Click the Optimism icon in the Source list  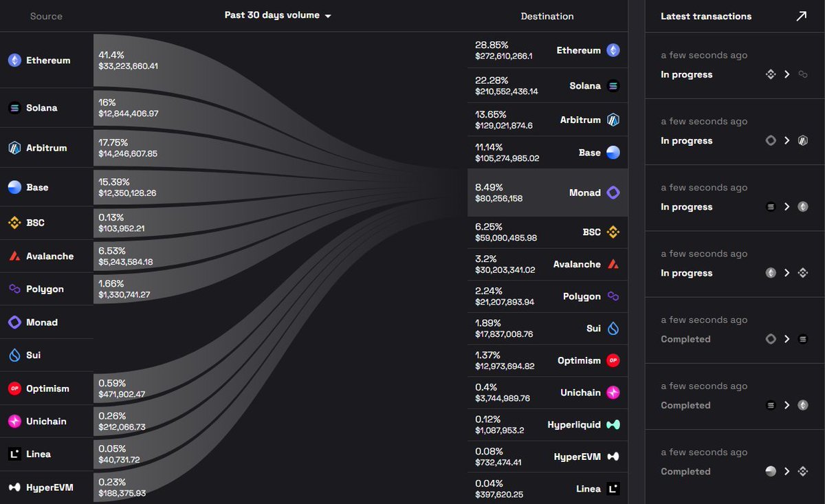(x=14, y=388)
